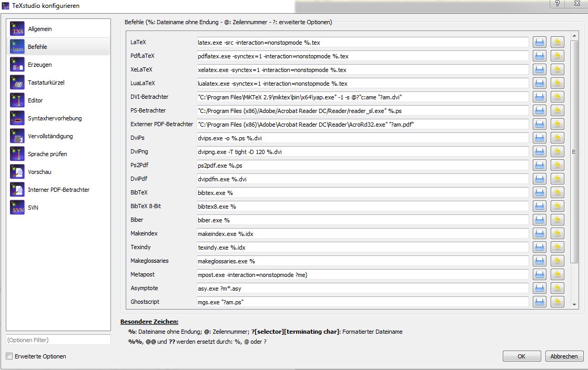Browse for the Externer PDF-Betrachter program
This screenshot has width=588, height=370.
pyautogui.click(x=540, y=124)
